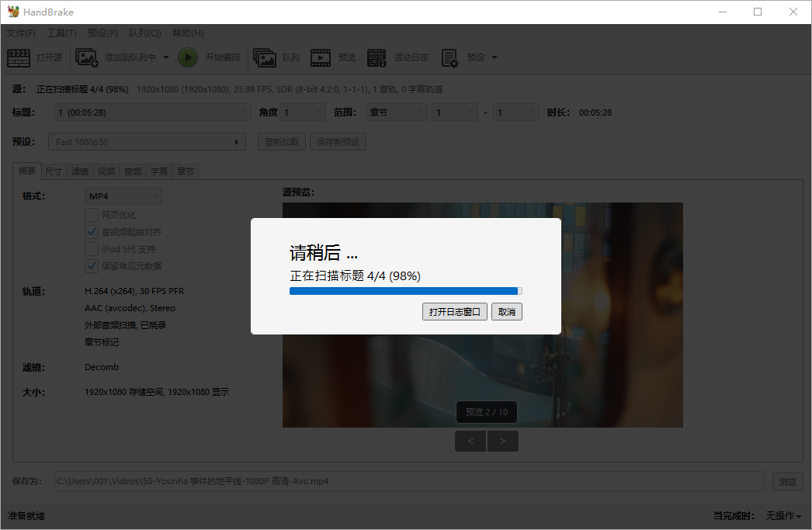Click the Add to Queue picture icon
The height and width of the screenshot is (530, 812).
(86, 57)
